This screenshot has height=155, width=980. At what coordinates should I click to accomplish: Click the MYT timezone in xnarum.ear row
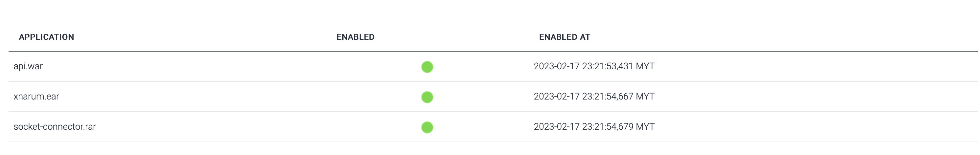[645, 96]
